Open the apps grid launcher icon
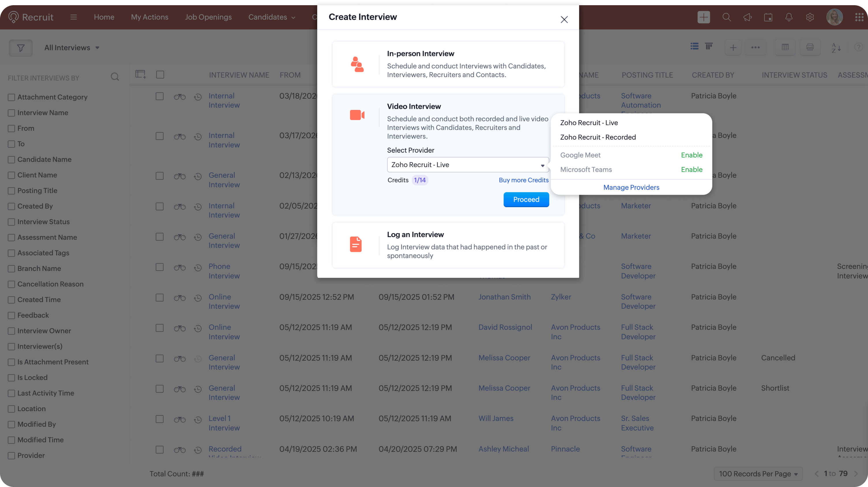Viewport: 868px width, 487px height. (x=859, y=17)
